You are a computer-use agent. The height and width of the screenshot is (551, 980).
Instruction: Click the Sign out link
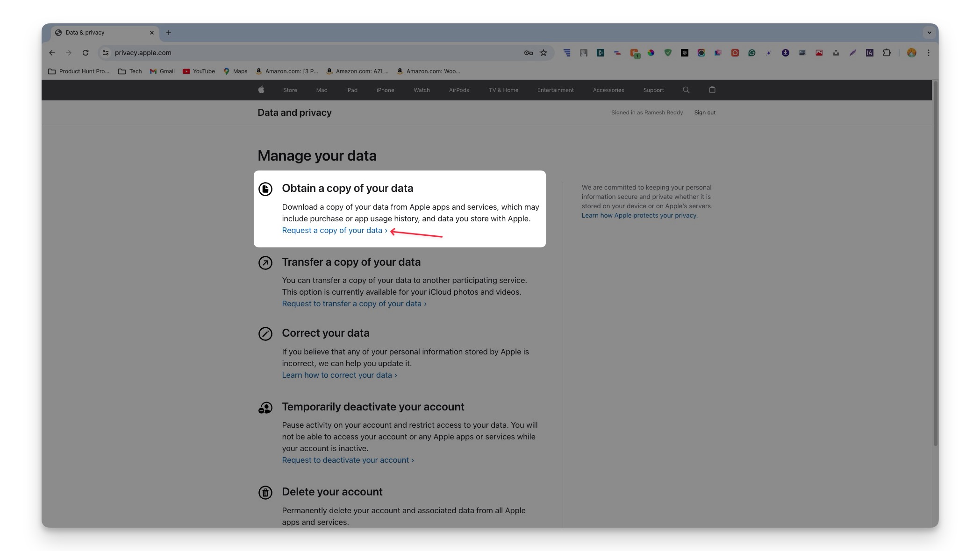pos(705,113)
